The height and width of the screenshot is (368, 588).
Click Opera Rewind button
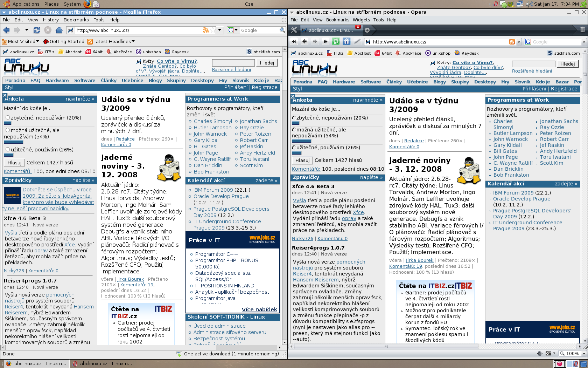tap(294, 42)
